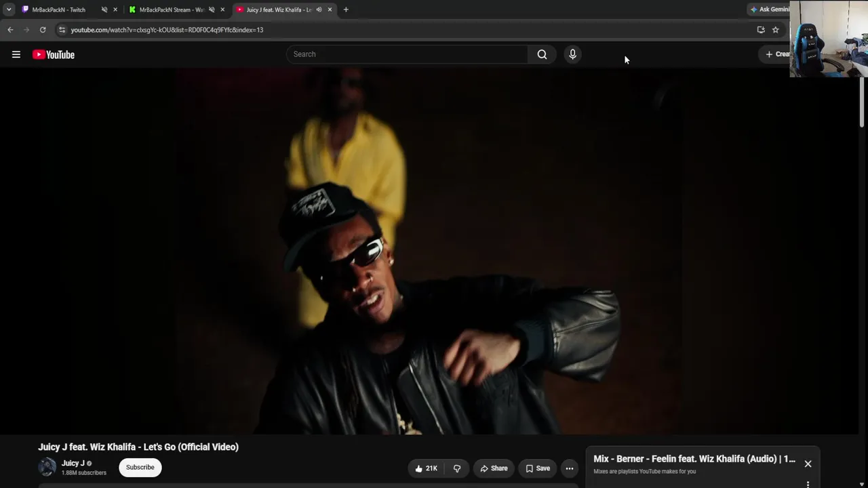Open the YouTube guide hamburger menu
The image size is (868, 488).
click(x=16, y=55)
